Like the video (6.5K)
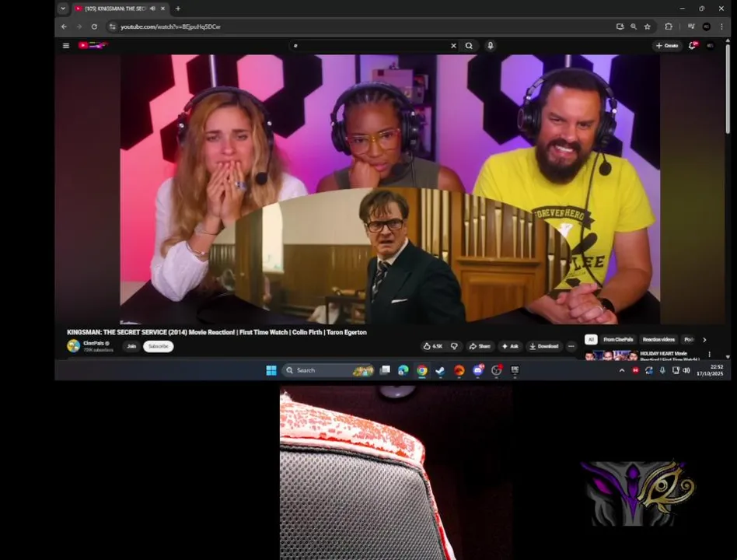The image size is (737, 560). (433, 346)
